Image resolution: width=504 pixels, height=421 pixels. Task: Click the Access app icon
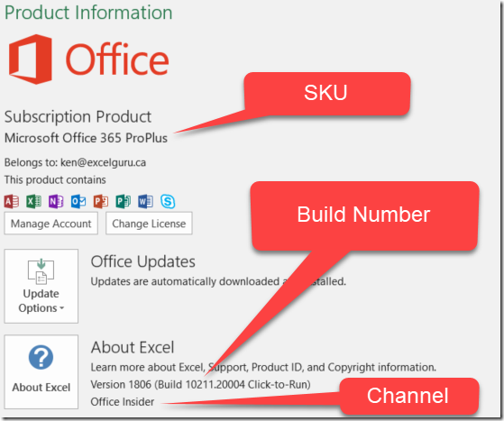coord(12,202)
